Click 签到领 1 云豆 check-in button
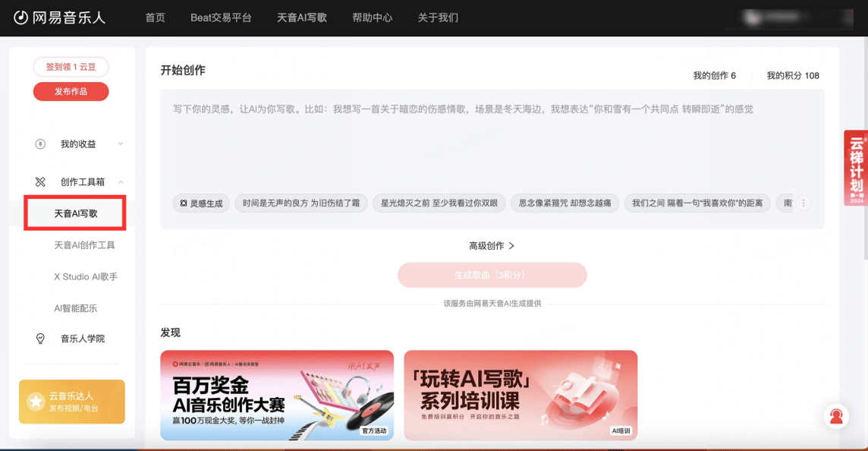The width and height of the screenshot is (868, 451). tap(71, 67)
